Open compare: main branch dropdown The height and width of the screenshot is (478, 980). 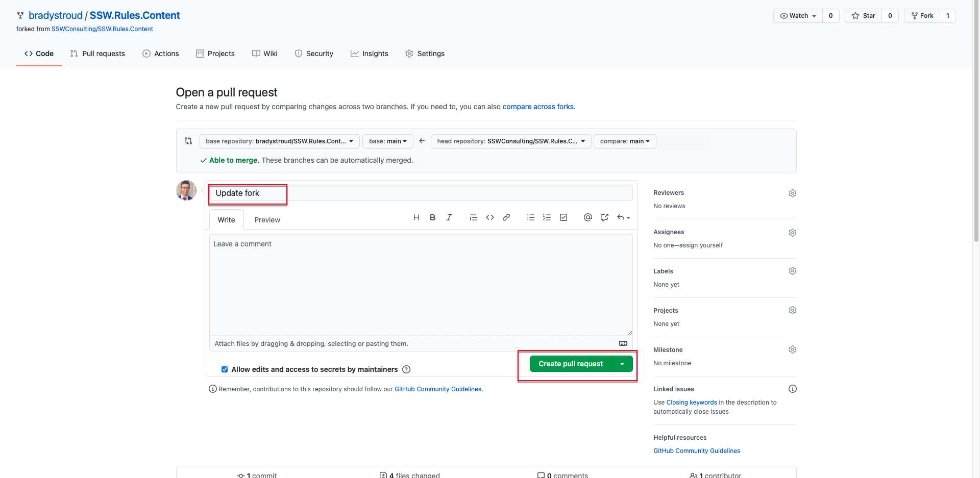tap(625, 141)
